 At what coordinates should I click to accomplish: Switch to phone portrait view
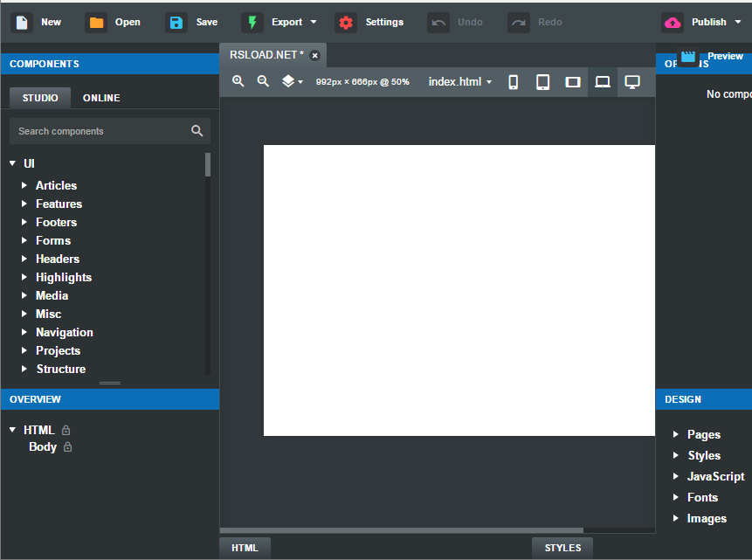(514, 82)
